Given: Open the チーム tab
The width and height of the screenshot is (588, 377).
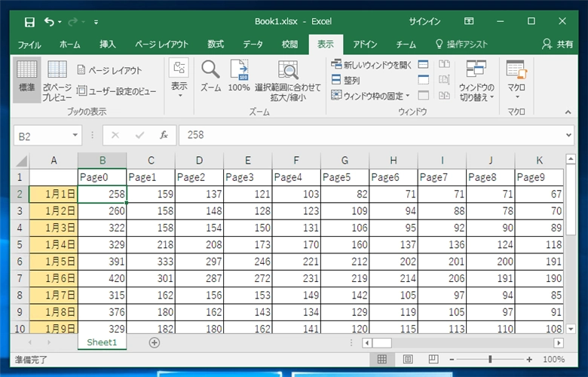Looking at the screenshot, I should pyautogui.click(x=406, y=44).
